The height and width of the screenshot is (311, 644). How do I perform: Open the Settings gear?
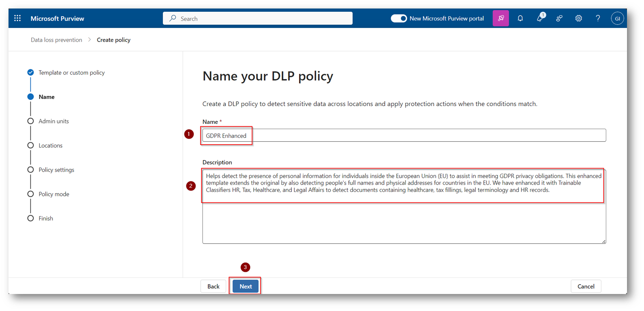[x=578, y=18]
